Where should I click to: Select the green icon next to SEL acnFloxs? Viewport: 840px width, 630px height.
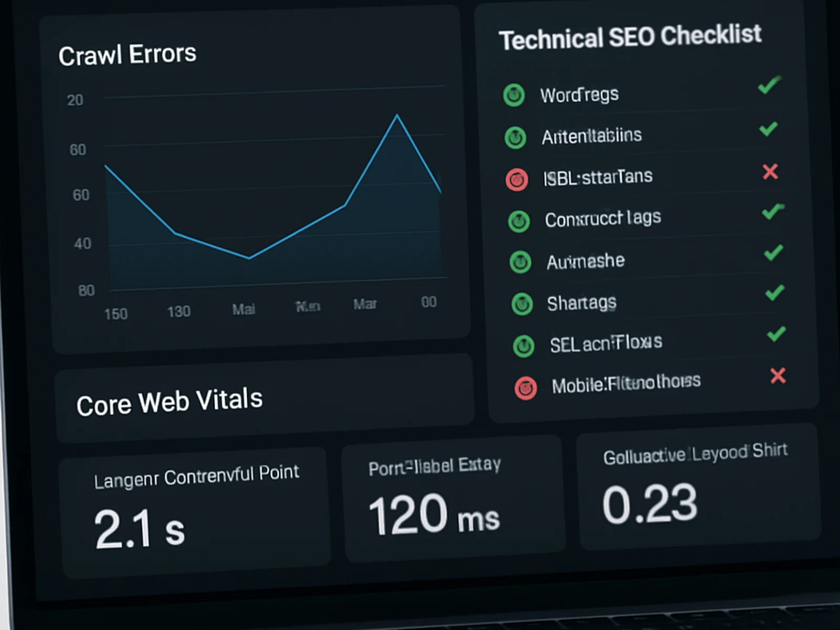[523, 347]
